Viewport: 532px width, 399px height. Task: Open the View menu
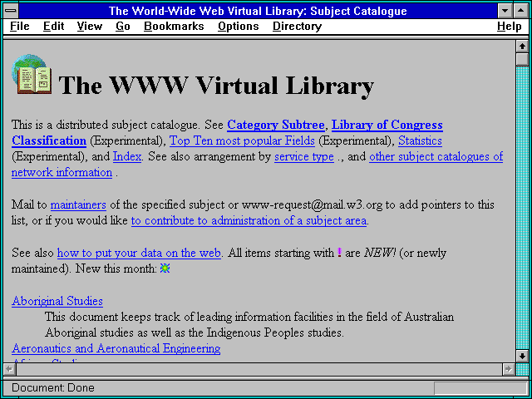tap(90, 27)
